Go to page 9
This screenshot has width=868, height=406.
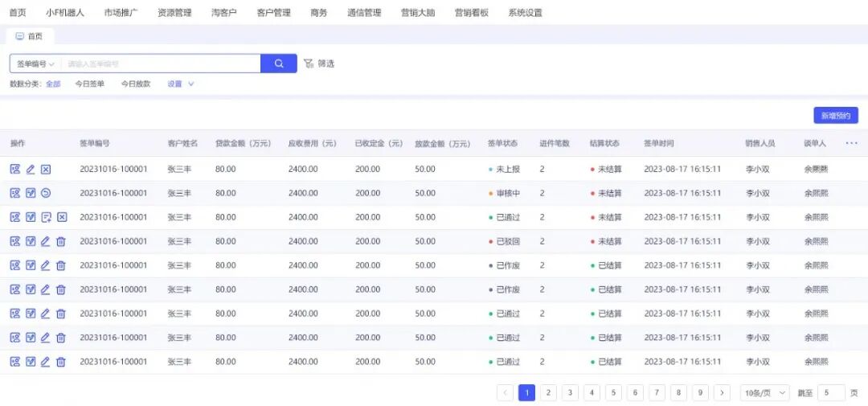pos(700,392)
